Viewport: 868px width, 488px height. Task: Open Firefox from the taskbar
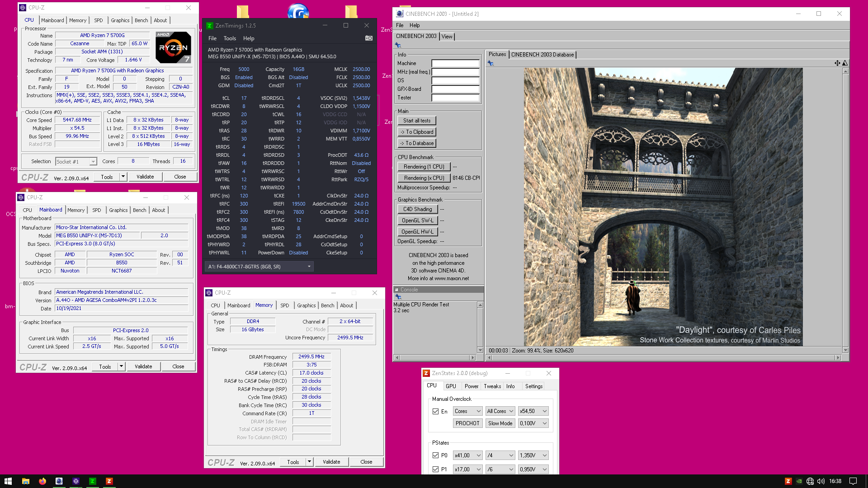pyautogui.click(x=42, y=481)
